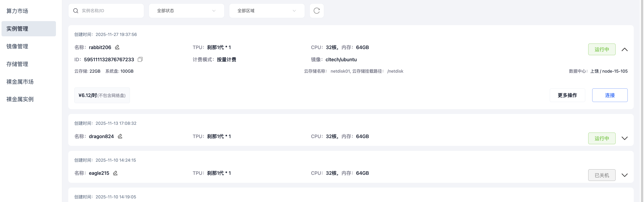Image resolution: width=644 pixels, height=202 pixels.
Task: Click the refresh icon to reload instances
Action: [x=317, y=11]
